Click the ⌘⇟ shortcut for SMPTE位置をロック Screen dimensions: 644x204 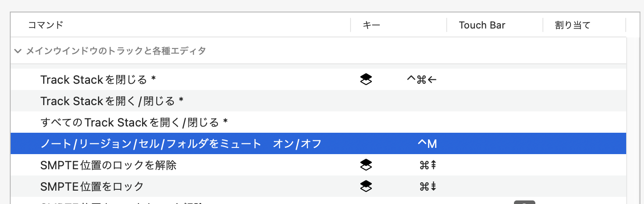click(x=427, y=186)
